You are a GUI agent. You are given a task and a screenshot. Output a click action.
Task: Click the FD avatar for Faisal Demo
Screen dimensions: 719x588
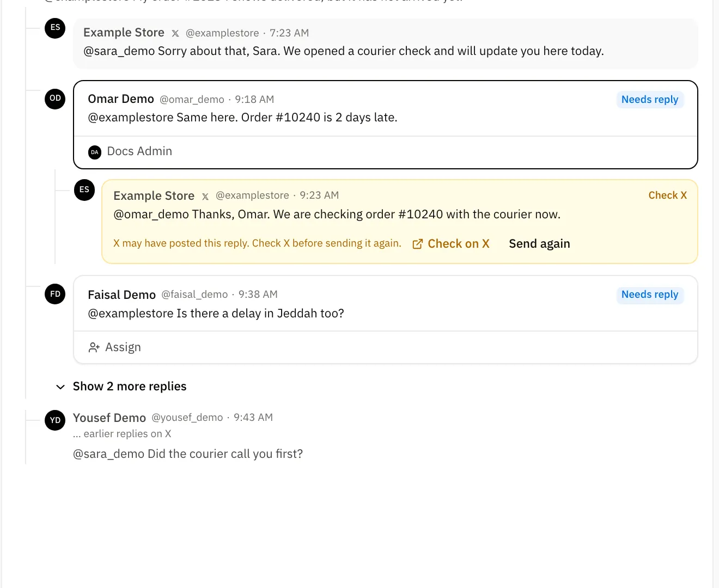coord(55,294)
